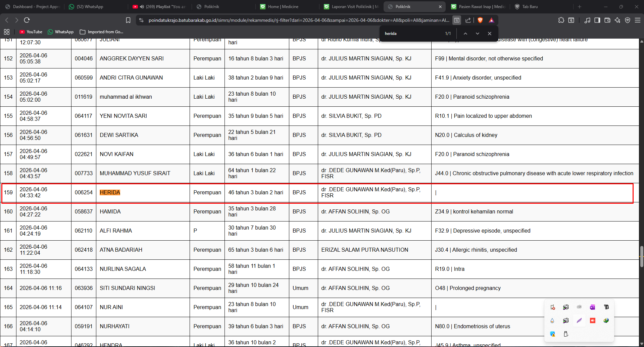
Task: Jump to previous find match arrow
Action: pyautogui.click(x=465, y=34)
